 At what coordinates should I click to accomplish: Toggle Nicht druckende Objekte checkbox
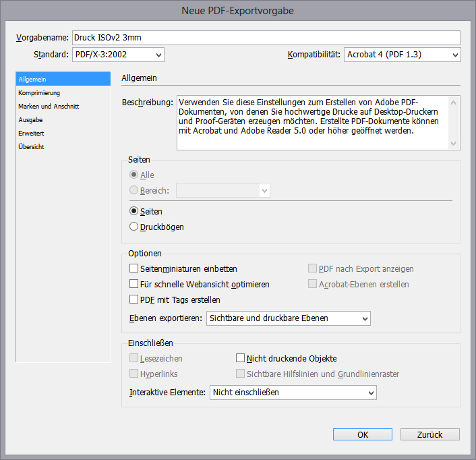tap(241, 358)
